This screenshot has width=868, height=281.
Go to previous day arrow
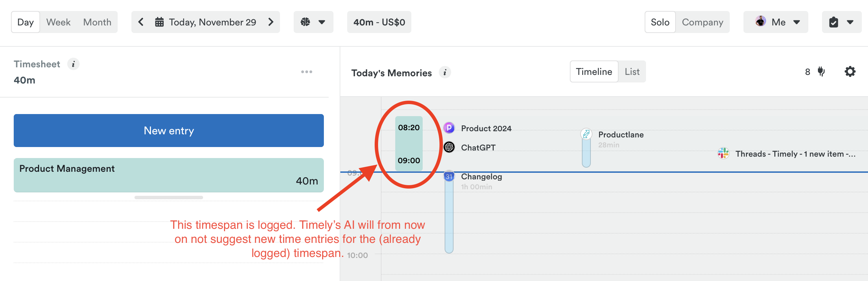[x=141, y=22]
